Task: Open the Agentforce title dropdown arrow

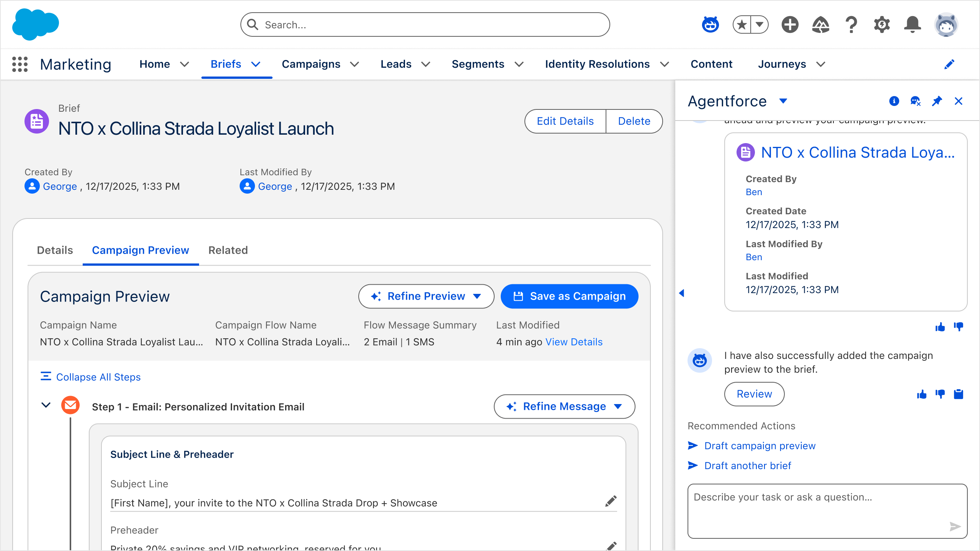Action: tap(783, 101)
